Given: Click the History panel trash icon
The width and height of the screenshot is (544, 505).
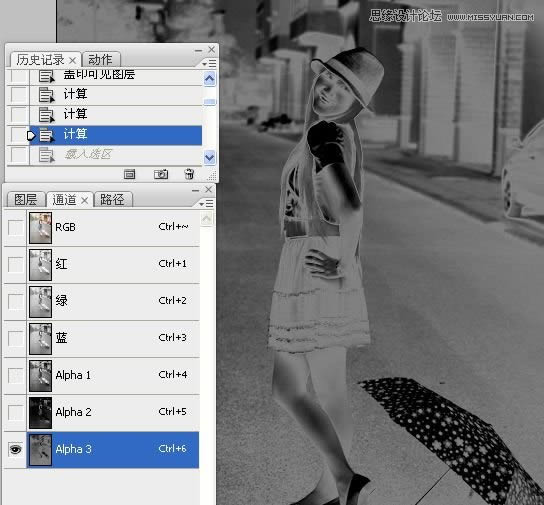Looking at the screenshot, I should pyautogui.click(x=189, y=174).
